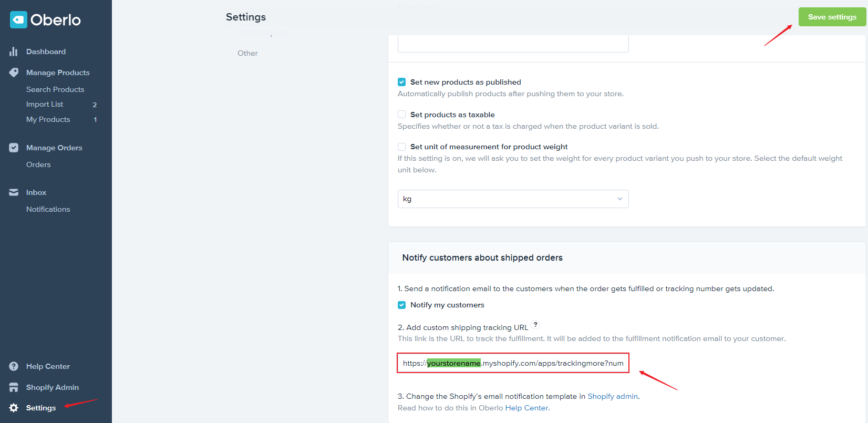Click the Manage Orders checkmark icon
868x423 pixels.
coord(14,148)
